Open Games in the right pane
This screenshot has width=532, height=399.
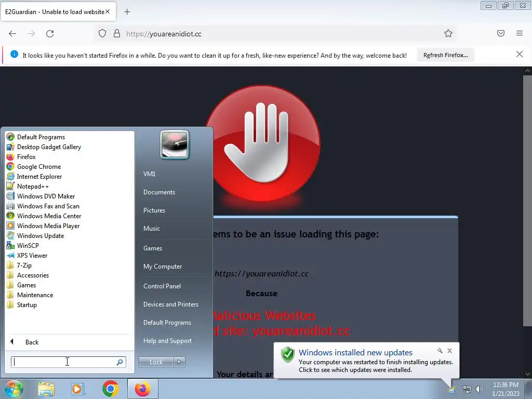pos(153,248)
